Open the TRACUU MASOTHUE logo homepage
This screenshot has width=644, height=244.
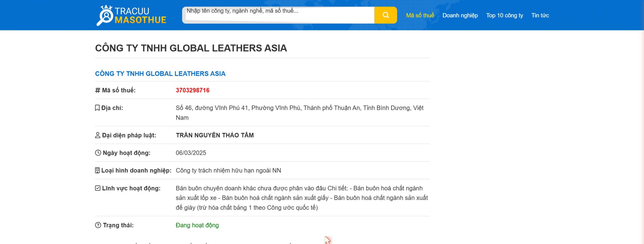tap(131, 15)
